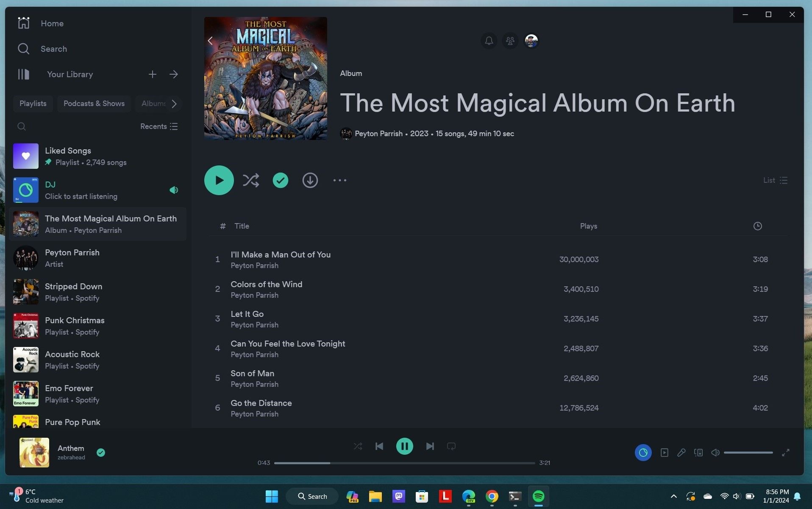Remove album from library via green check icon
Image resolution: width=812 pixels, height=509 pixels.
pos(280,180)
